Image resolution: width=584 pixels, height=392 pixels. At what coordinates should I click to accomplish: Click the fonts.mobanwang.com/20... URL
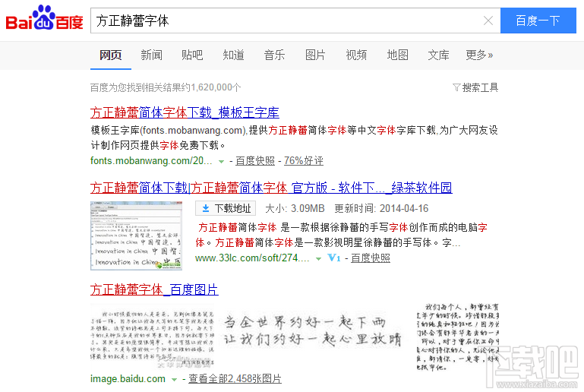coord(151,160)
